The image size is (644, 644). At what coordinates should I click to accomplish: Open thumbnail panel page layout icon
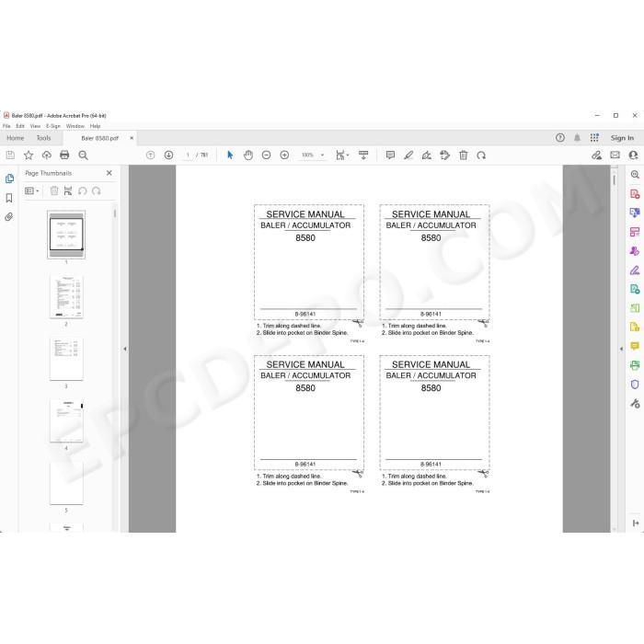(x=68, y=191)
